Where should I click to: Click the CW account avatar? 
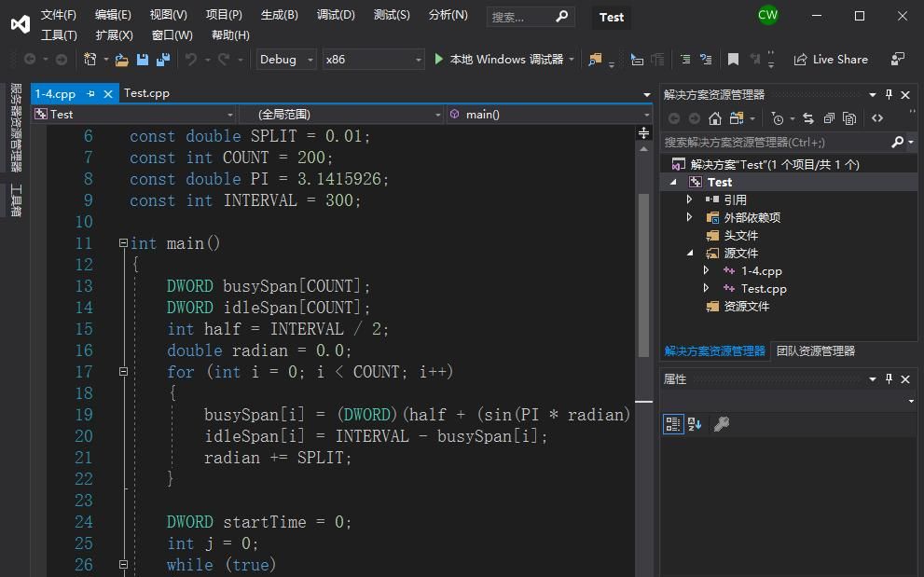click(x=768, y=15)
